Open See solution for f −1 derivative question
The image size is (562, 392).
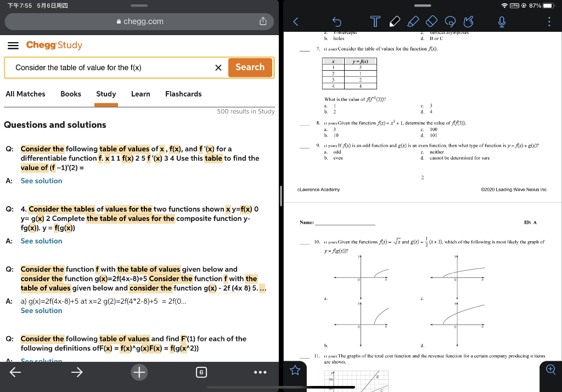tap(41, 181)
